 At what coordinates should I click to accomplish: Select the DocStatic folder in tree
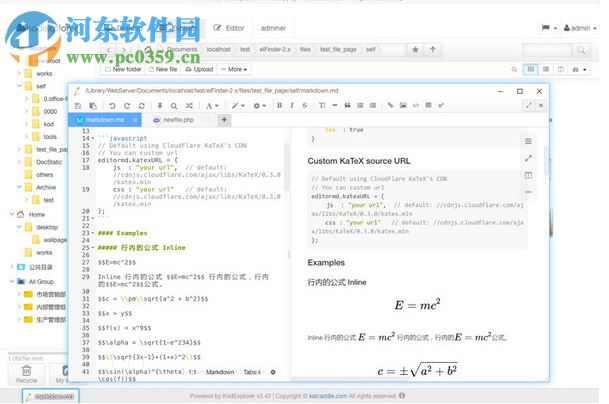49,162
